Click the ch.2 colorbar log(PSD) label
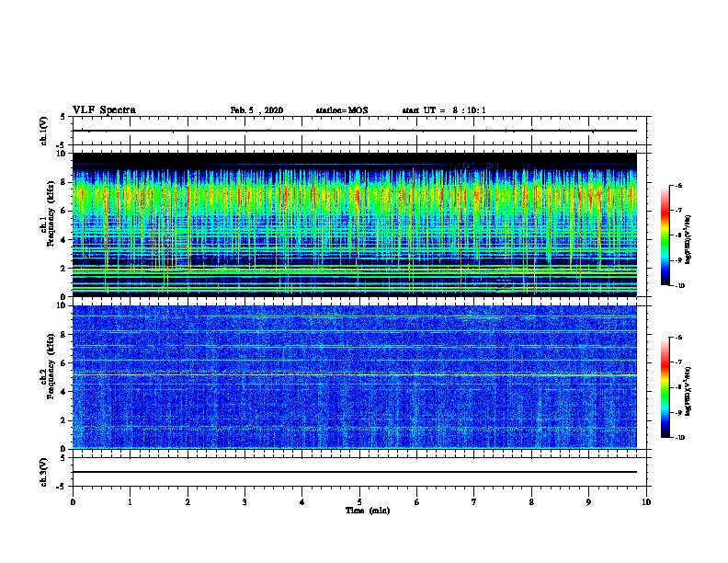728x563 pixels. tap(688, 391)
